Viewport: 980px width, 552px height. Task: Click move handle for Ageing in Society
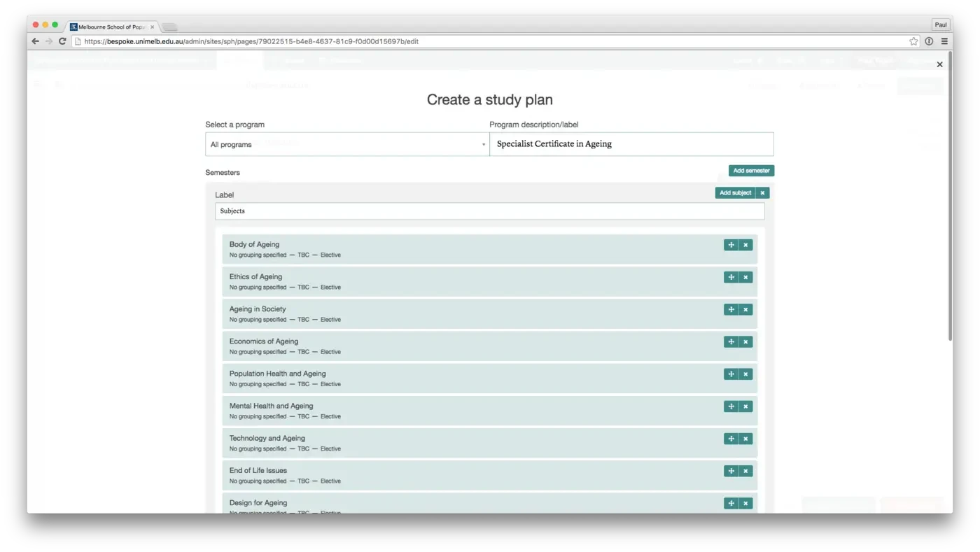click(x=731, y=309)
